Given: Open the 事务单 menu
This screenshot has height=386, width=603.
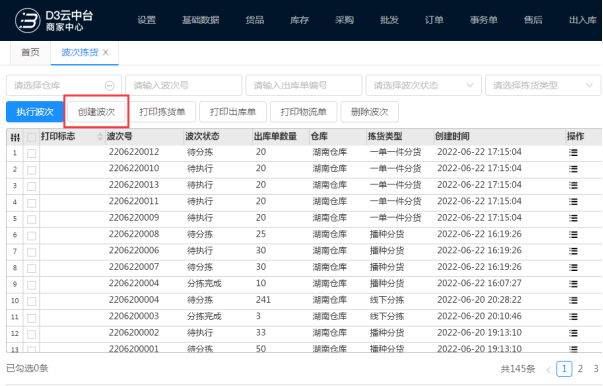Looking at the screenshot, I should point(484,20).
